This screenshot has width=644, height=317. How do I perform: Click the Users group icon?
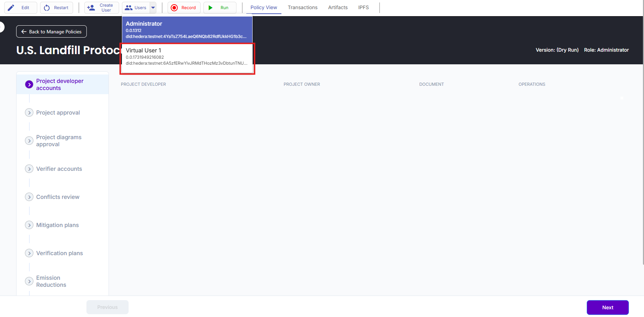(x=129, y=8)
